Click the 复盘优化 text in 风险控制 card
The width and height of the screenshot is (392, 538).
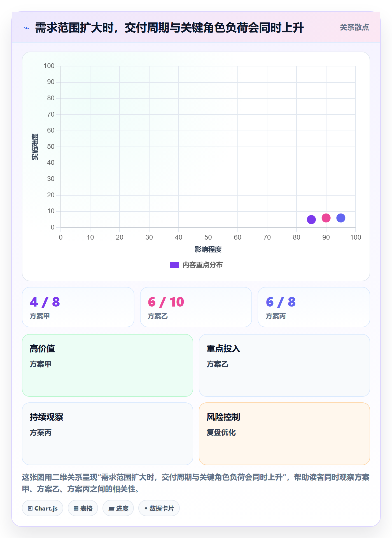pyautogui.click(x=221, y=432)
